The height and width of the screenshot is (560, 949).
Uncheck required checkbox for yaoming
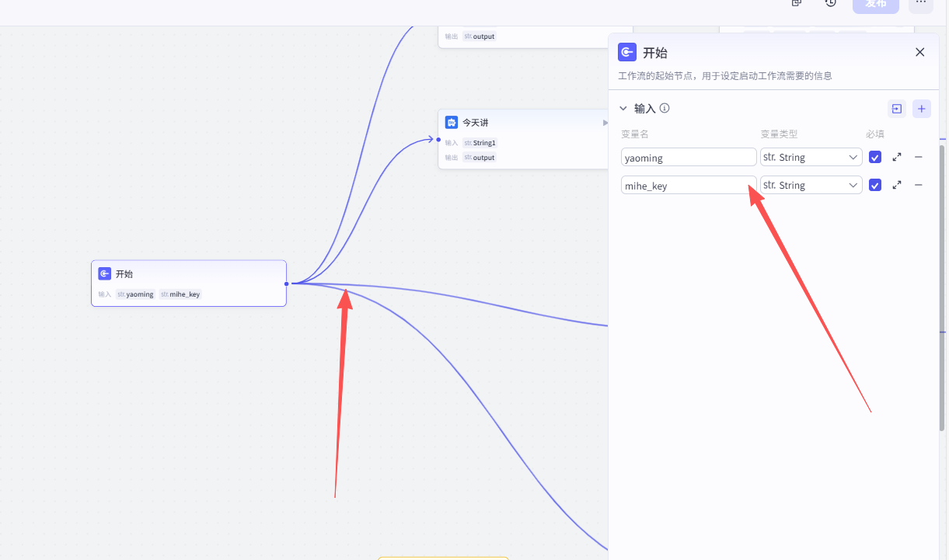(875, 157)
